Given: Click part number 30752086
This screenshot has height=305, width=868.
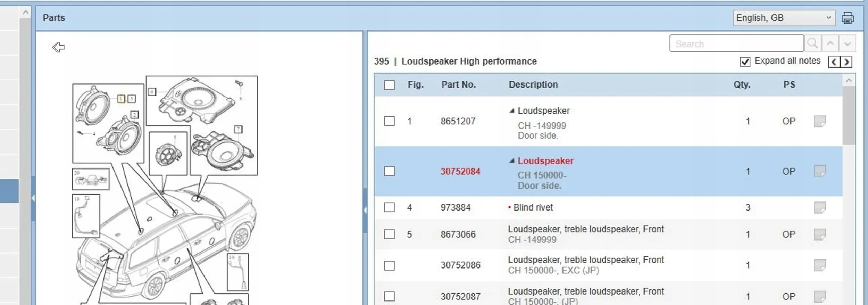Looking at the screenshot, I should tap(460, 265).
